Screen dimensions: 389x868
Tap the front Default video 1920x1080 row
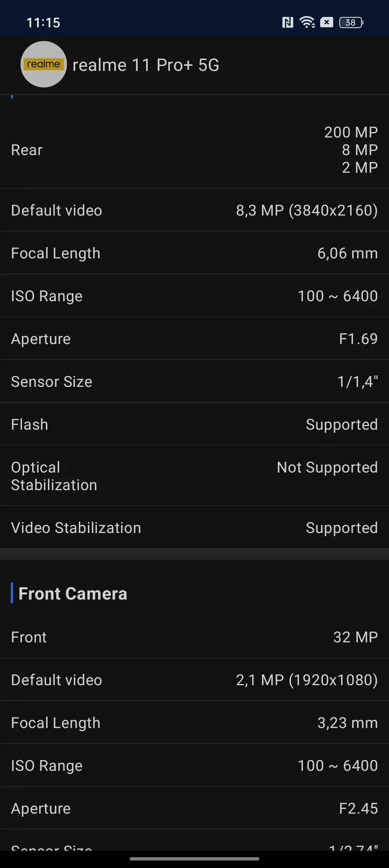[x=194, y=680]
